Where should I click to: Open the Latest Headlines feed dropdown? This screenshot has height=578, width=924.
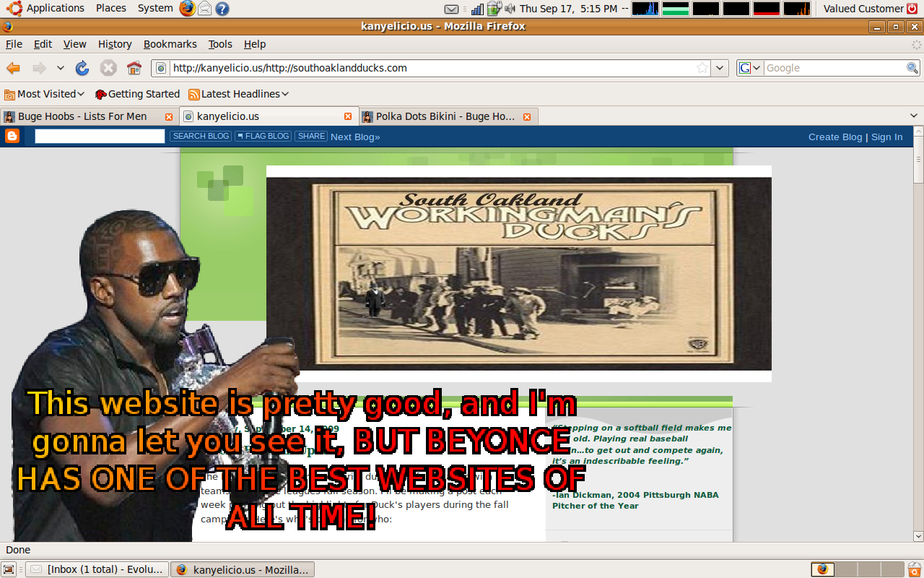pyautogui.click(x=239, y=94)
